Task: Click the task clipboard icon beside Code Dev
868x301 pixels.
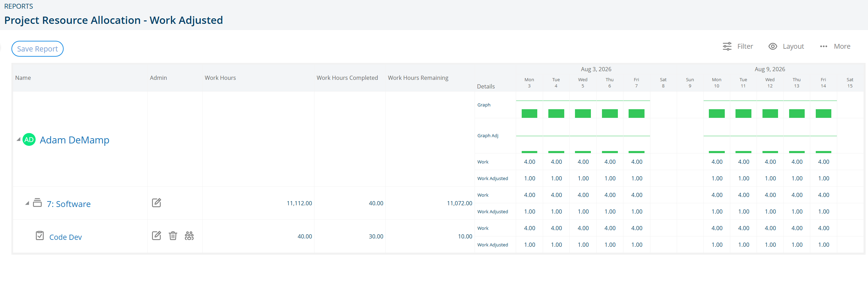Action: [40, 236]
